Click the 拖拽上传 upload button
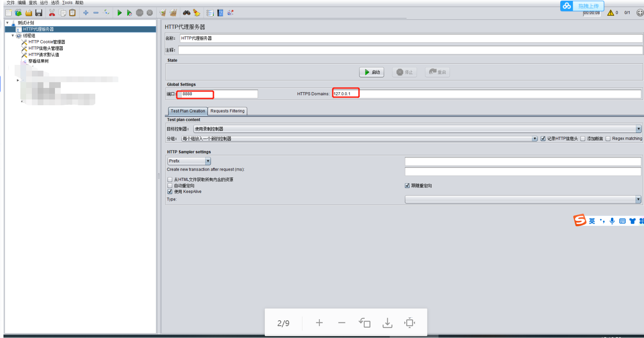Screen dimensions: 644x338 pyautogui.click(x=588, y=6)
